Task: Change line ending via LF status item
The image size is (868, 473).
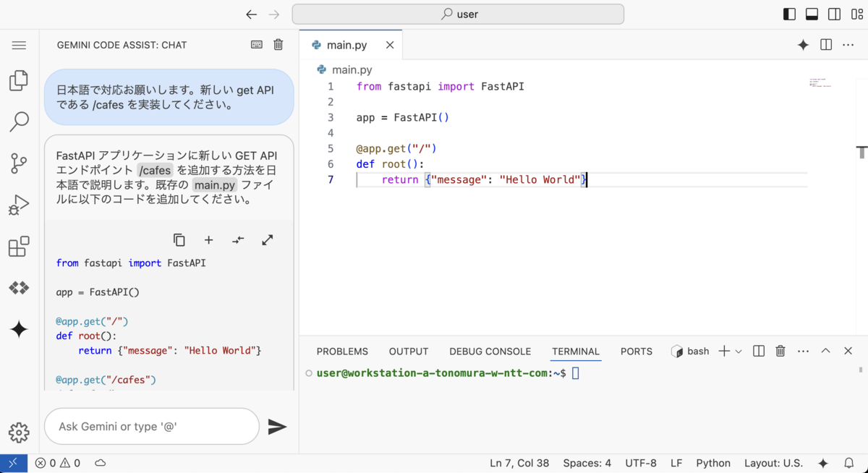Action: 676,463
